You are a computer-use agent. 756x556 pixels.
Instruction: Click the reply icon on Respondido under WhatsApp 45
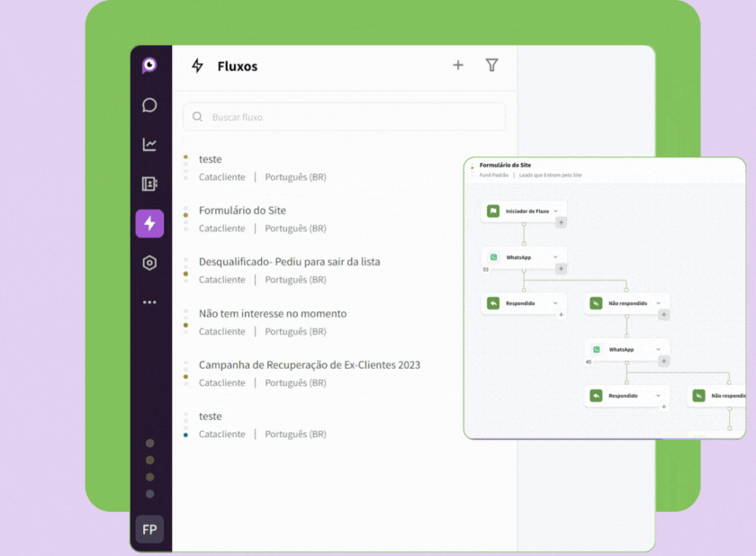[x=597, y=396]
